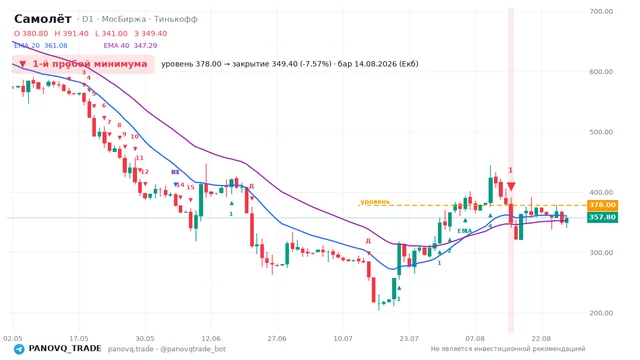The image size is (640, 360).
Task: Click the 07.08 date axis label
Action: 475,338
